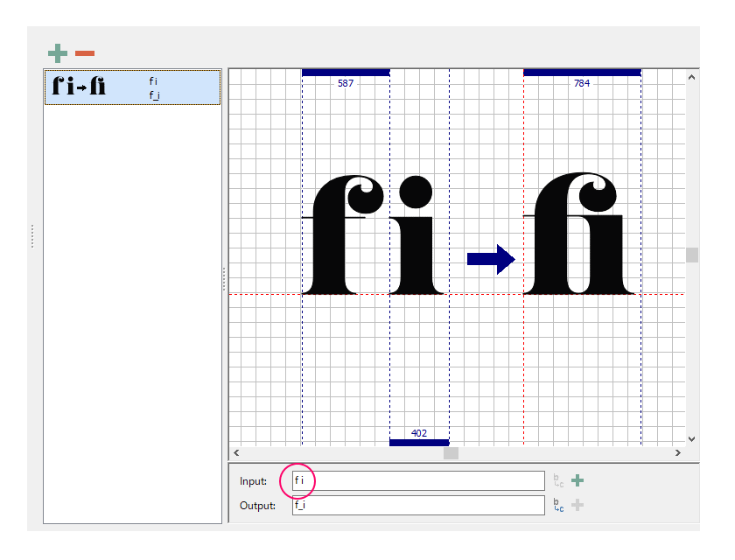735x560 pixels.
Task: Click inside the Output text field
Action: click(x=420, y=505)
